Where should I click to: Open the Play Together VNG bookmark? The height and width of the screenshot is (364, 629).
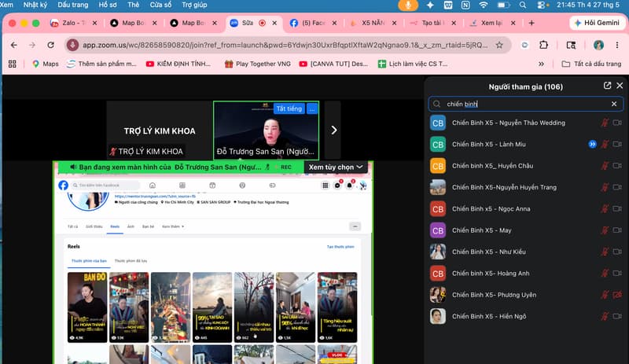click(257, 64)
